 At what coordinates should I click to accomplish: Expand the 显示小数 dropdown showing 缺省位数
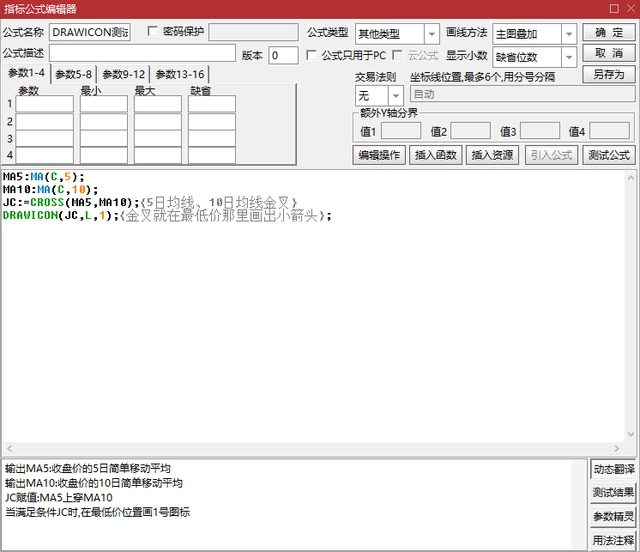click(x=534, y=57)
